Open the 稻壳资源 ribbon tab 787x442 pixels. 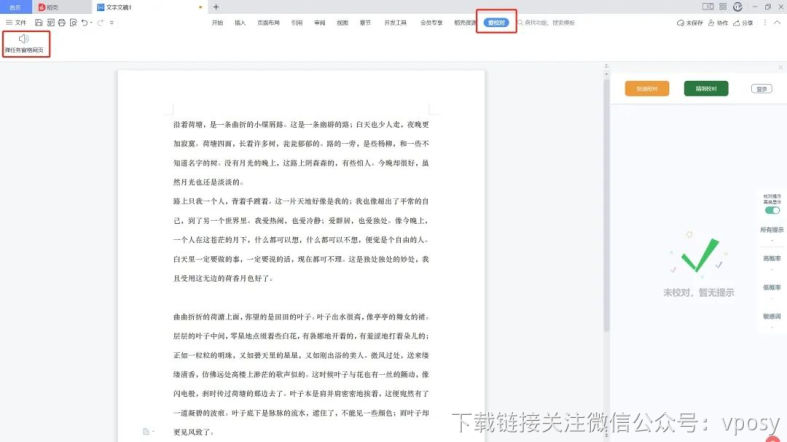[x=464, y=23]
